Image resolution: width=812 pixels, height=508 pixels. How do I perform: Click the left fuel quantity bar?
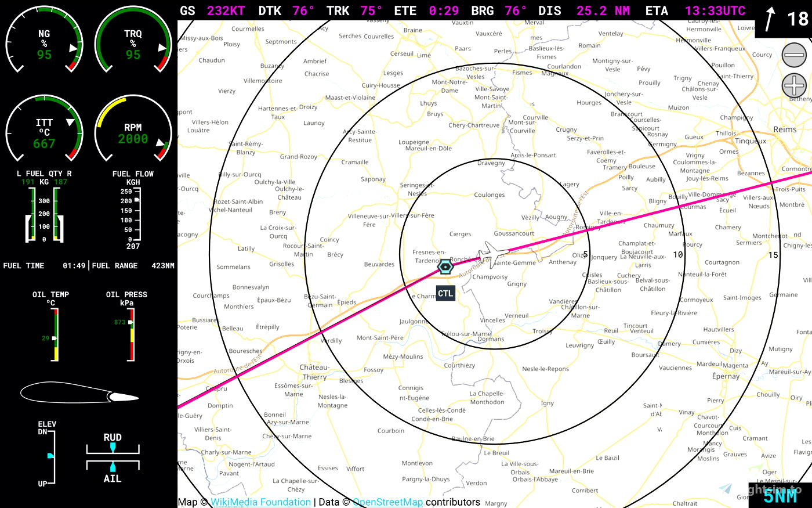31,214
